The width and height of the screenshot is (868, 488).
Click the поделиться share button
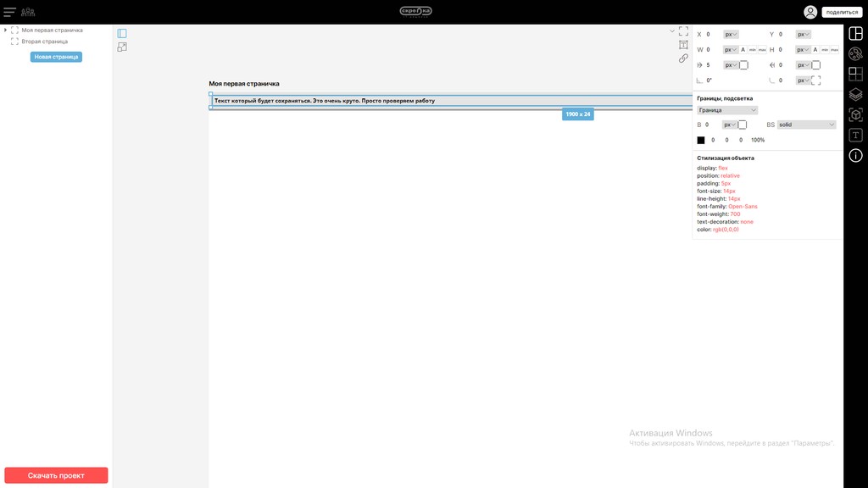pos(842,12)
